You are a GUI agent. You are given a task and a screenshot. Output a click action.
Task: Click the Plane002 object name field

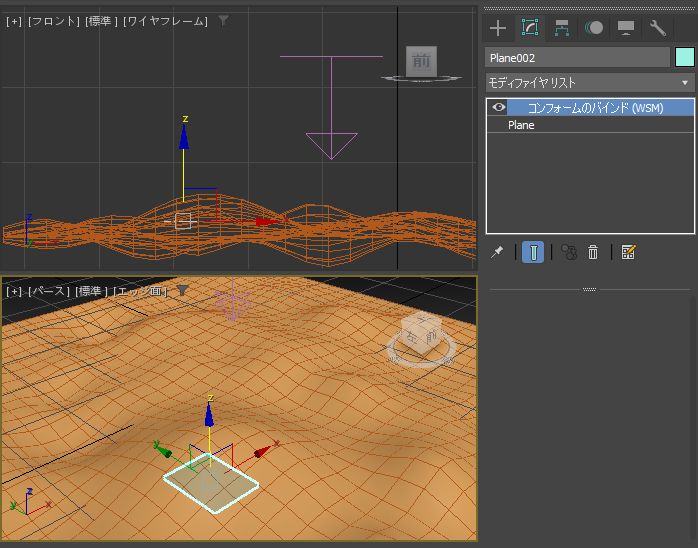[x=577, y=57]
